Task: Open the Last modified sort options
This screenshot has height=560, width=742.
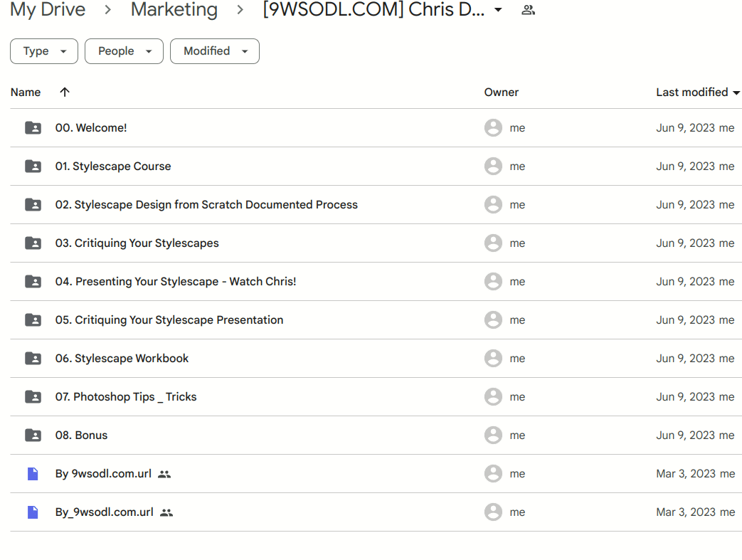Action: coord(697,93)
